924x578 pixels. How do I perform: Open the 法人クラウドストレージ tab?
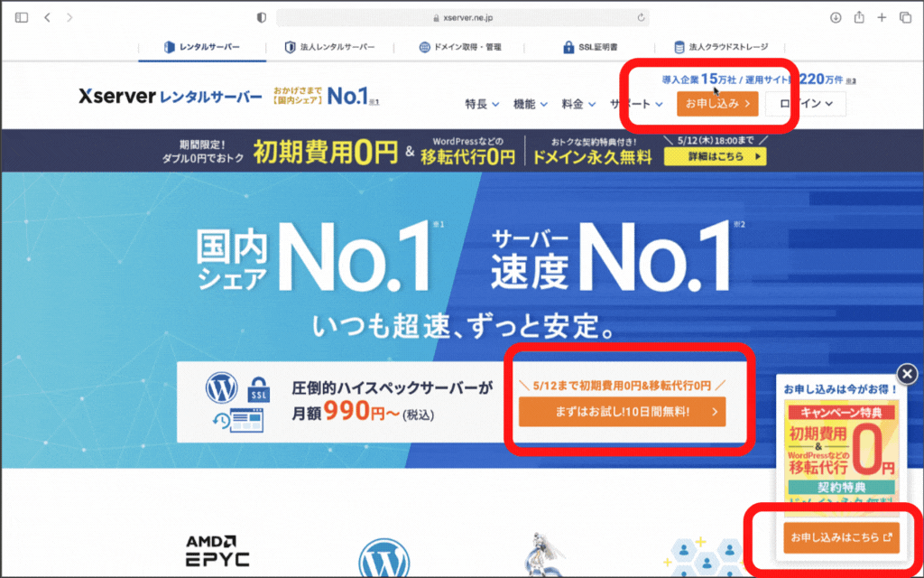pos(721,47)
